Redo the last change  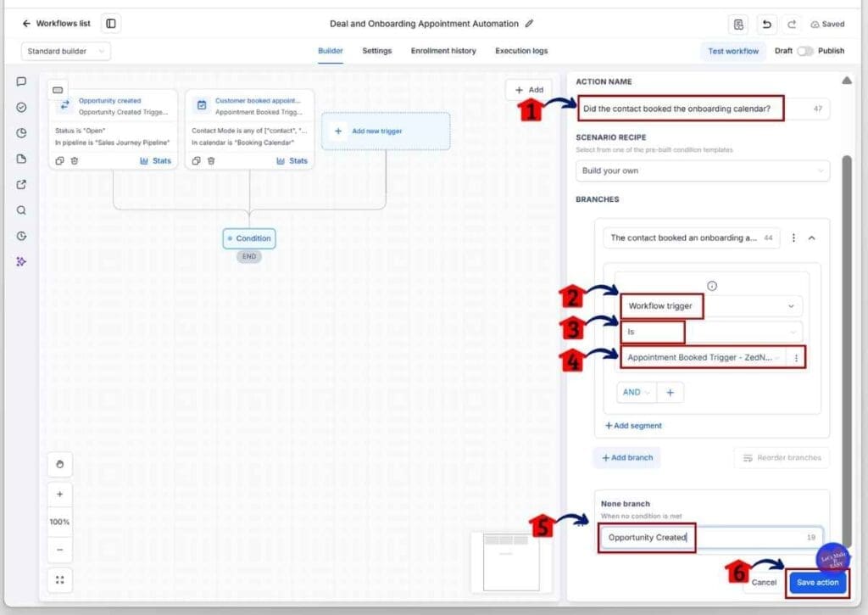tap(792, 25)
